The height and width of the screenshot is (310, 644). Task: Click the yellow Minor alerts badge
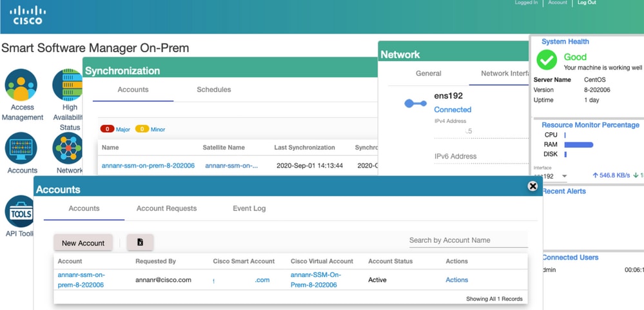[x=142, y=130]
